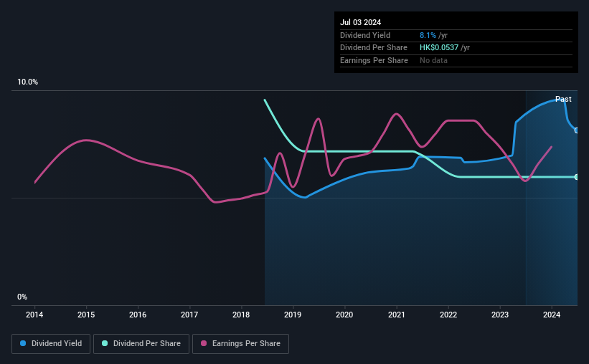Screen dimensions: 589x364
Task: Click the 2023 x-axis label
Action: pyautogui.click(x=500, y=315)
